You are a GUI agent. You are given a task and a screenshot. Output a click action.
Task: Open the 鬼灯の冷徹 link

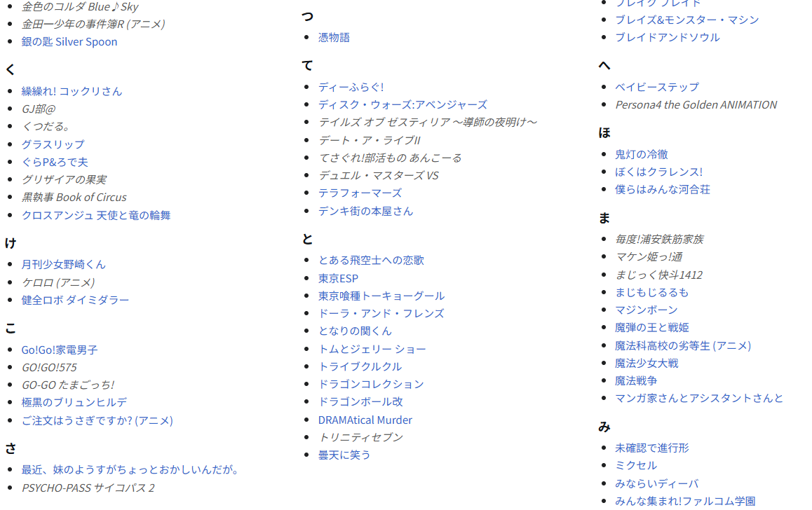tap(641, 154)
